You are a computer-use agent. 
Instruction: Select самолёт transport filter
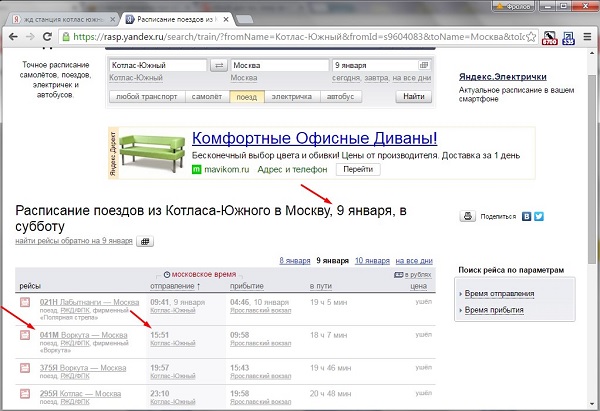pyautogui.click(x=207, y=97)
